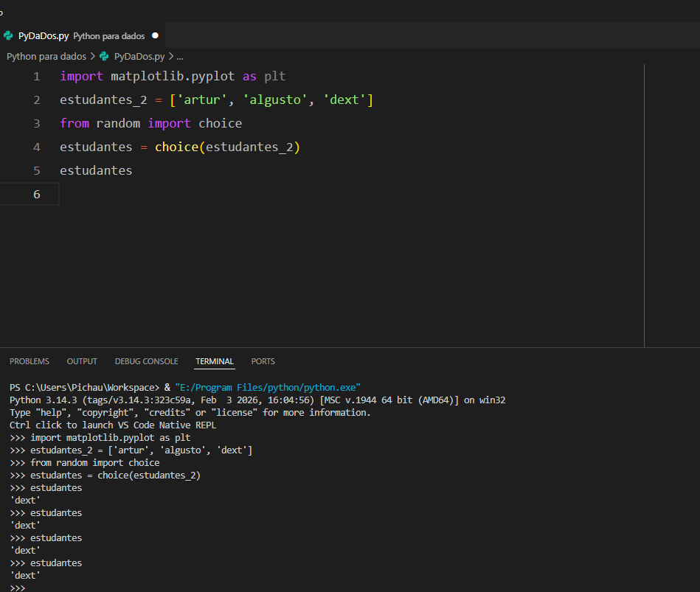Click the last empty terminal prompt line
The image size is (700, 592).
(44, 588)
